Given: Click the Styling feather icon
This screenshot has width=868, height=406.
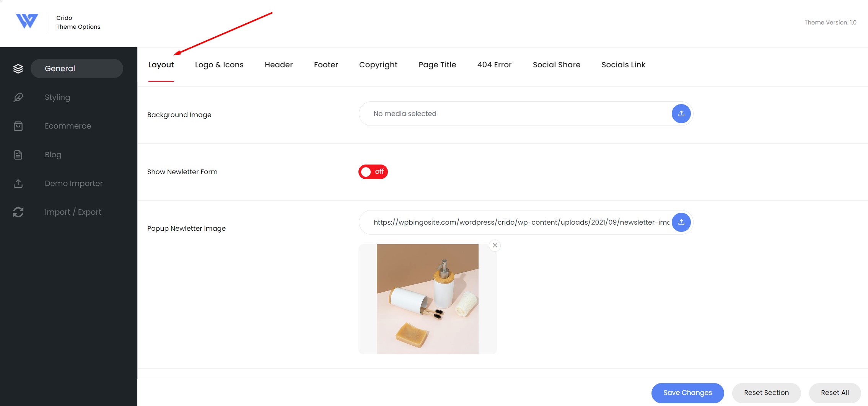Looking at the screenshot, I should [18, 97].
